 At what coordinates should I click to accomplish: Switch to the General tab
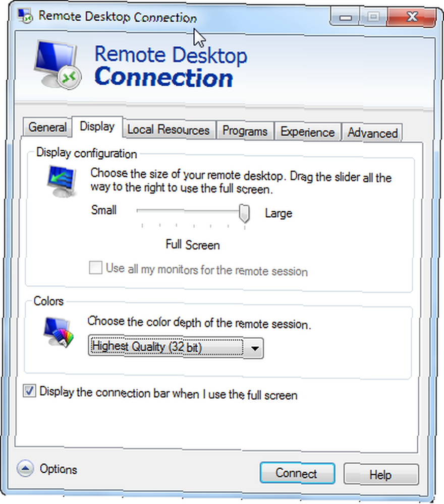pos(47,128)
